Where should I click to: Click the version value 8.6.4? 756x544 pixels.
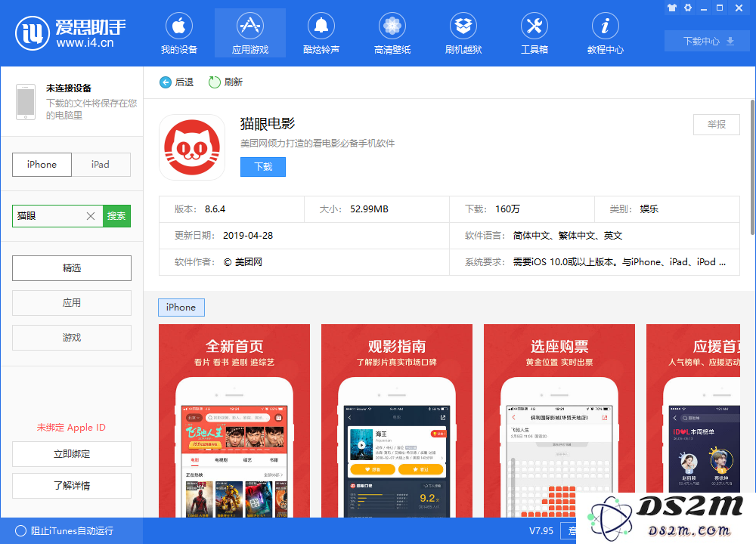(215, 209)
